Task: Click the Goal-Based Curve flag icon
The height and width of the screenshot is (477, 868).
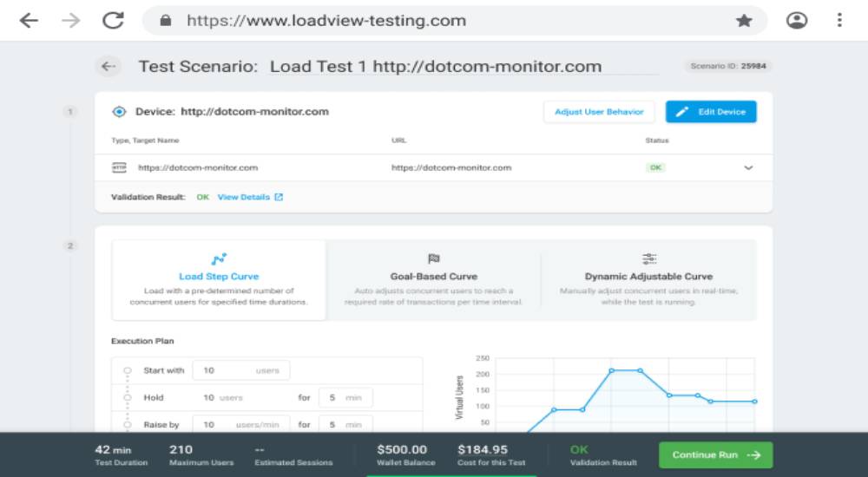Action: [433, 258]
